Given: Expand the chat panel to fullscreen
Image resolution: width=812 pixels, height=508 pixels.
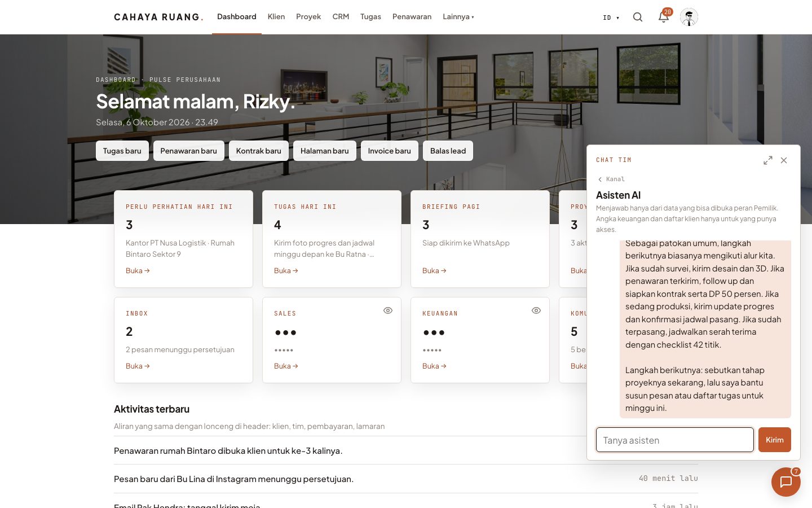Looking at the screenshot, I should [x=768, y=160].
